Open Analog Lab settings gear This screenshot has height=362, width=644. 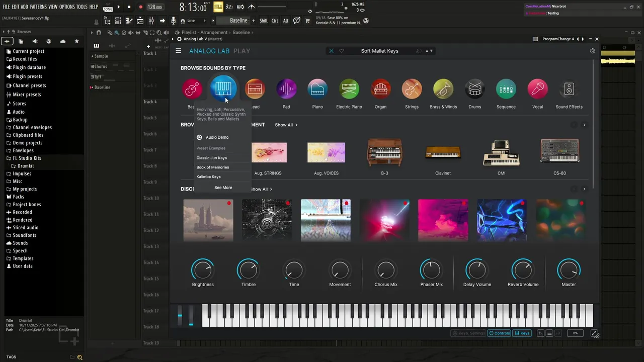[x=593, y=51]
